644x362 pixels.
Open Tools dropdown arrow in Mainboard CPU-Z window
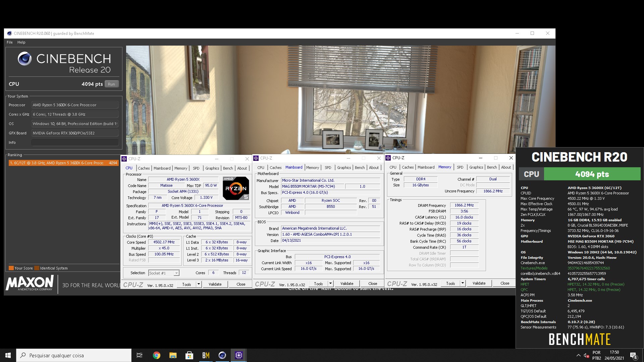[330, 284]
